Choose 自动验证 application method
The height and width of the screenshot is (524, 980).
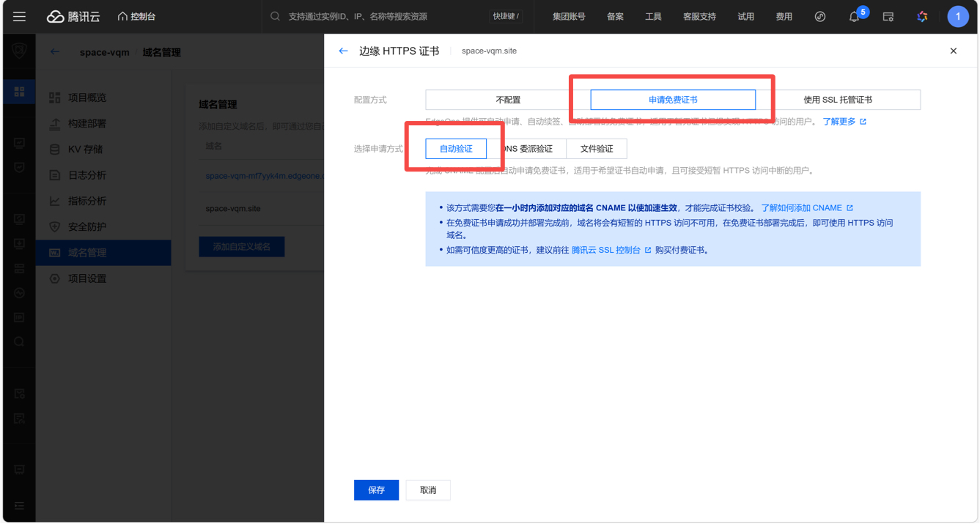point(455,149)
